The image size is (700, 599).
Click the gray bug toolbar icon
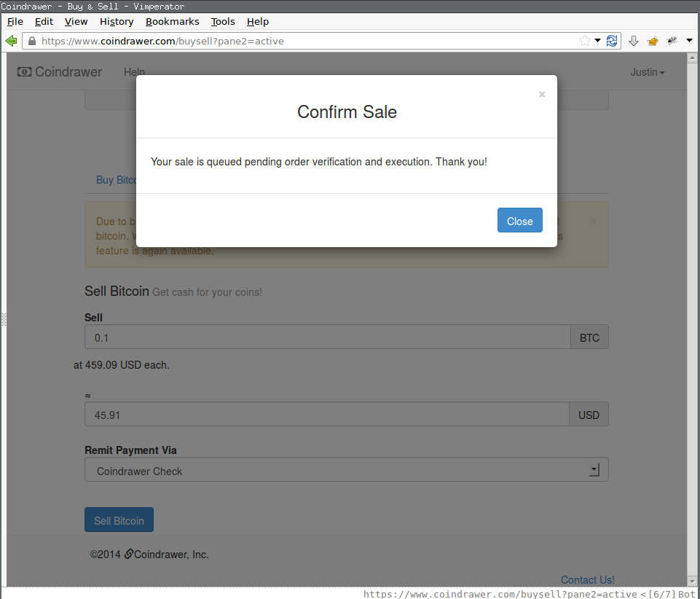click(x=672, y=41)
